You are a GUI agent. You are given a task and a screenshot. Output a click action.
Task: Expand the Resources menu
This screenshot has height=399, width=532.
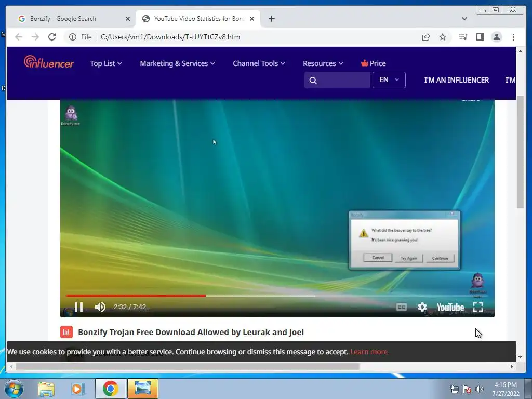pos(323,63)
